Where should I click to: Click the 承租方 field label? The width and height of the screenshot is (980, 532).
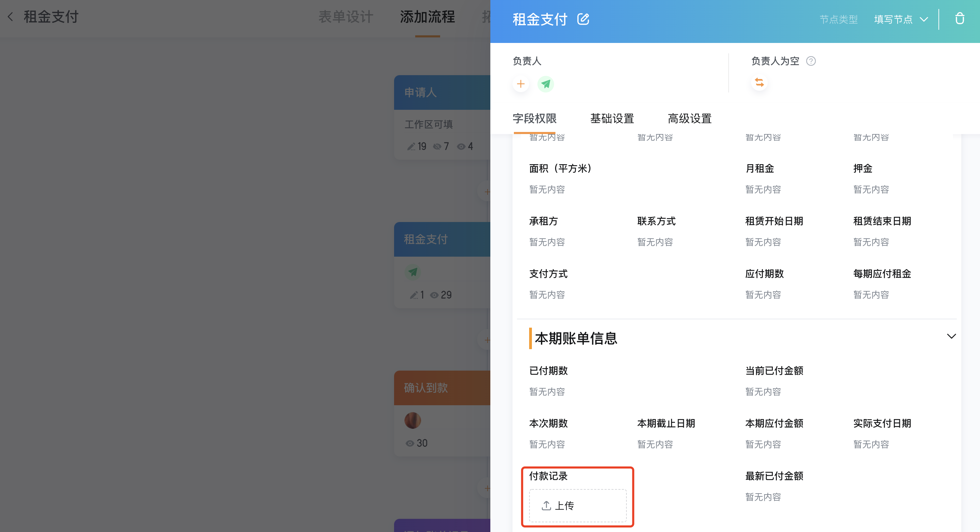(544, 221)
